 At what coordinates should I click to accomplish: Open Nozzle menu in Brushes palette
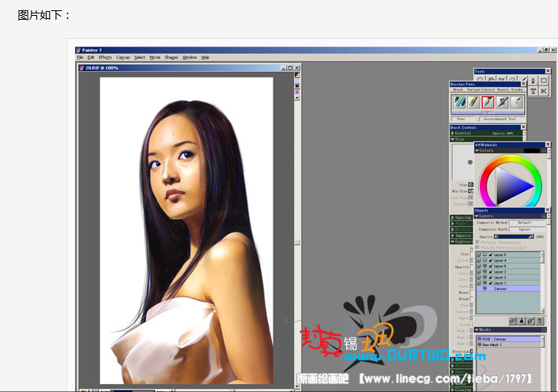pyautogui.click(x=503, y=89)
